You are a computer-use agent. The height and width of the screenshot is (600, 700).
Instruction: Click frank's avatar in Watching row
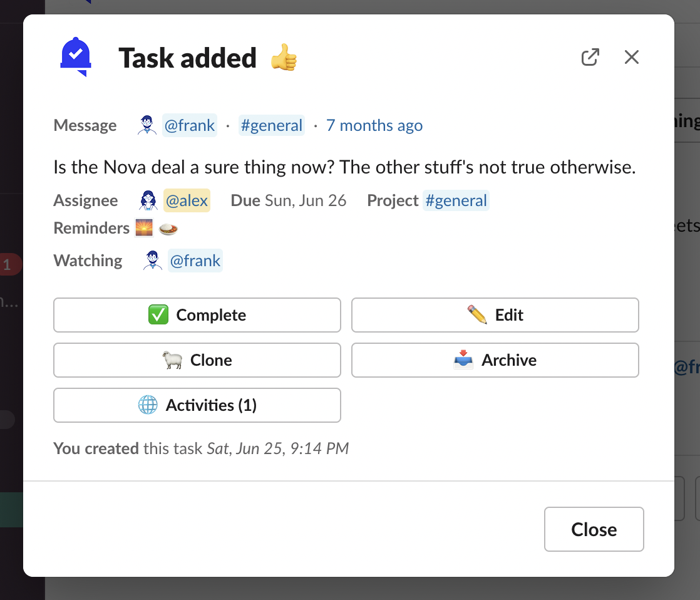tap(153, 261)
